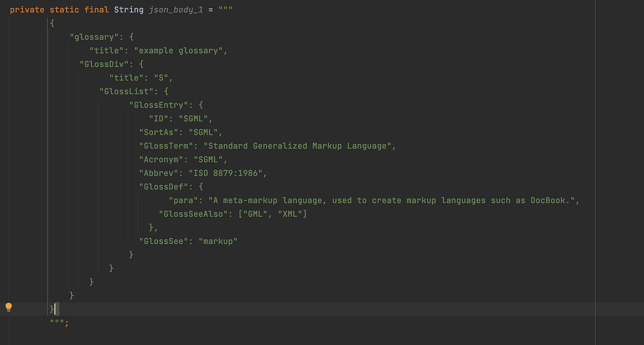The height and width of the screenshot is (345, 644).
Task: Click the "ID" key
Action: [159, 119]
